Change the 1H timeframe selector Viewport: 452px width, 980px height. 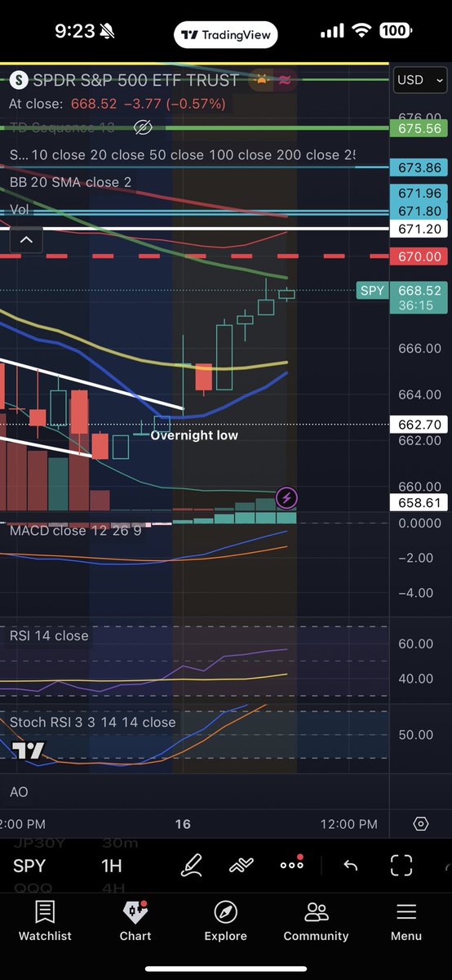tap(111, 866)
